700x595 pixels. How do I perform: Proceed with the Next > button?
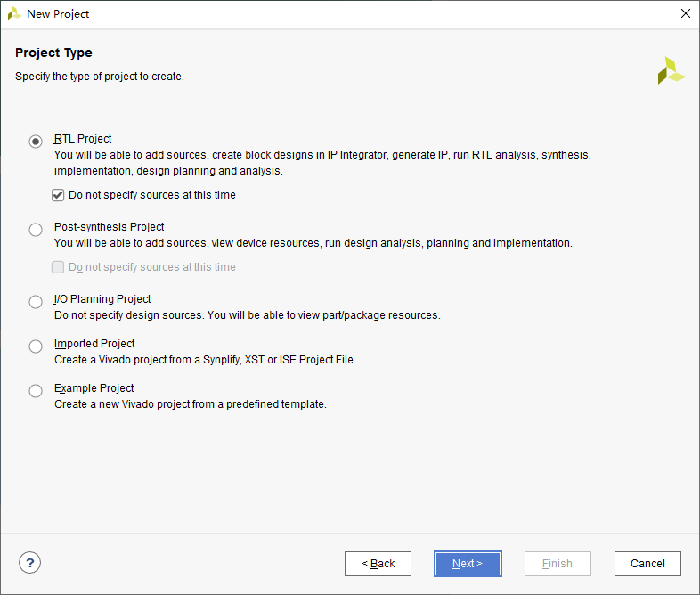pyautogui.click(x=468, y=564)
